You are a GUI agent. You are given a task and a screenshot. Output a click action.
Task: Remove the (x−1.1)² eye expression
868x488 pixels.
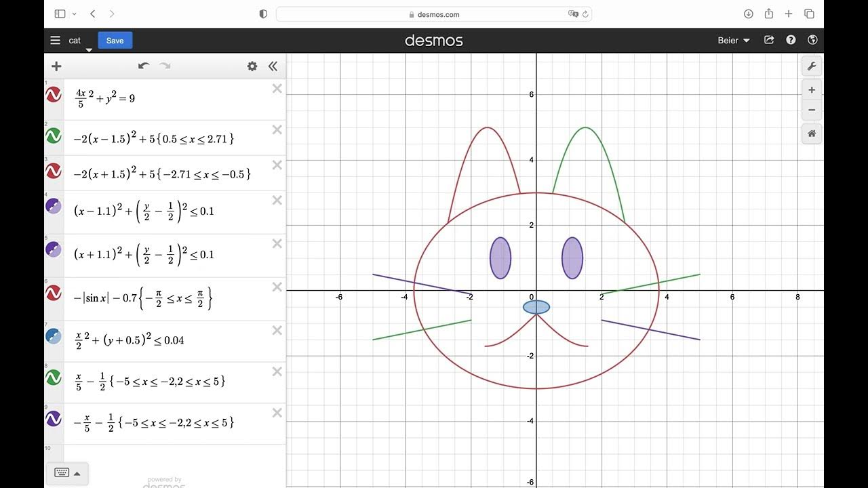coord(277,200)
